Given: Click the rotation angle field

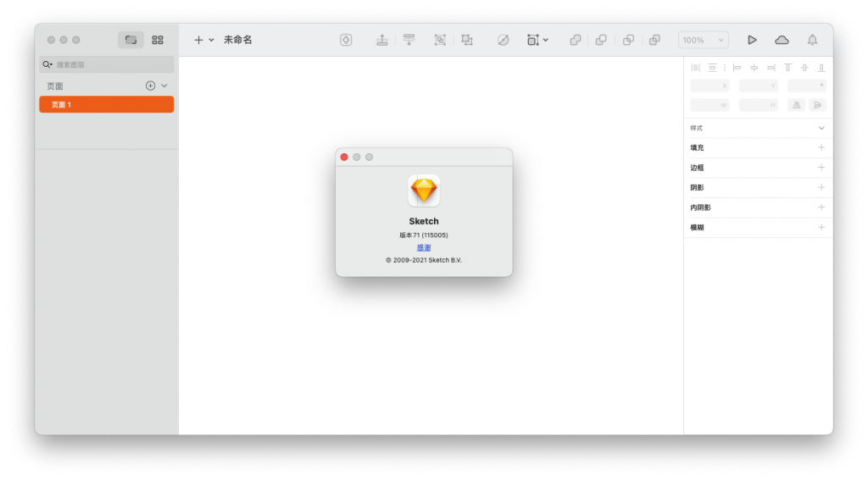Looking at the screenshot, I should 807,86.
